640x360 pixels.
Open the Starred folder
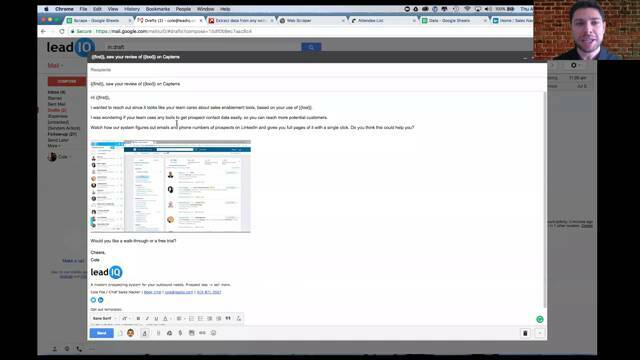tap(55, 98)
